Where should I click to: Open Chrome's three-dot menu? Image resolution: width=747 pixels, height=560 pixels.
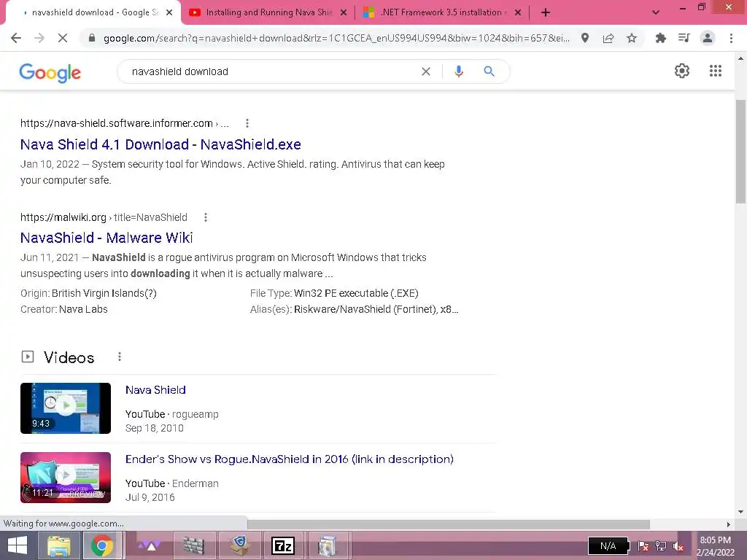(x=731, y=38)
